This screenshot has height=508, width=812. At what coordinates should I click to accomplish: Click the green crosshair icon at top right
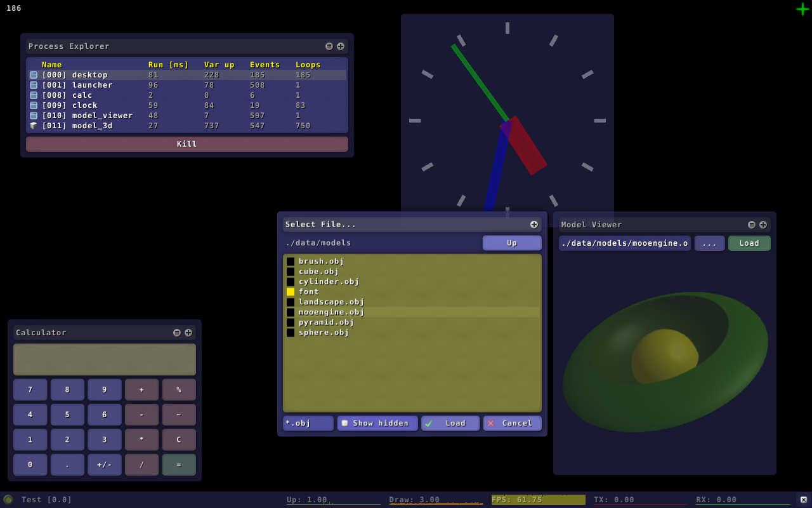click(802, 9)
